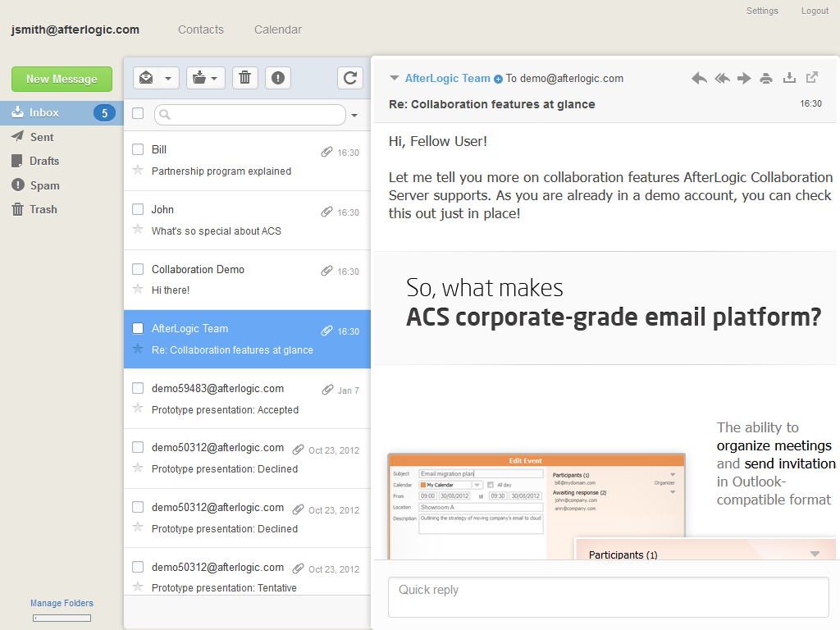Tick the checkbox for Bill's message
This screenshot has width=840, height=630.
pos(138,149)
